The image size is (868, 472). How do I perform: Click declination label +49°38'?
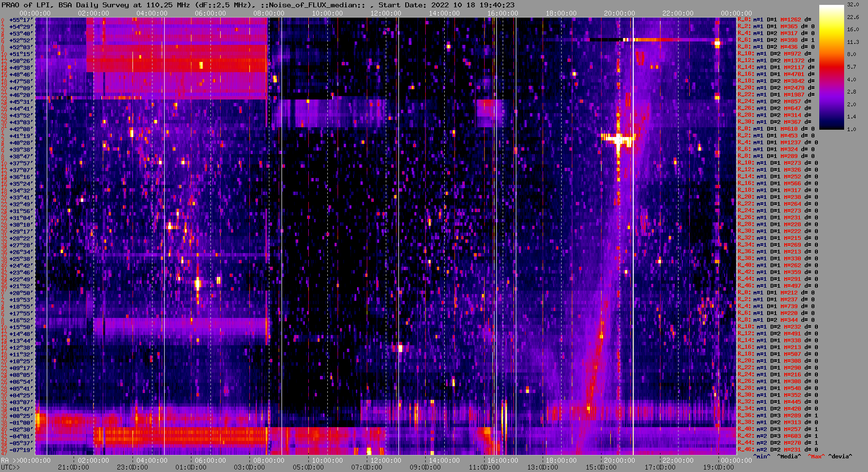tap(21, 67)
